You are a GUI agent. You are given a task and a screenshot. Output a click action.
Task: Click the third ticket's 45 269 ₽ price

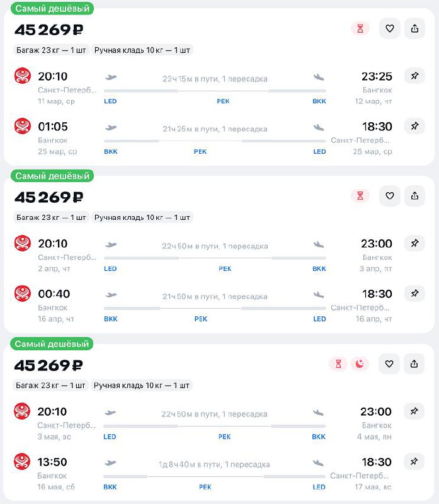click(x=48, y=365)
